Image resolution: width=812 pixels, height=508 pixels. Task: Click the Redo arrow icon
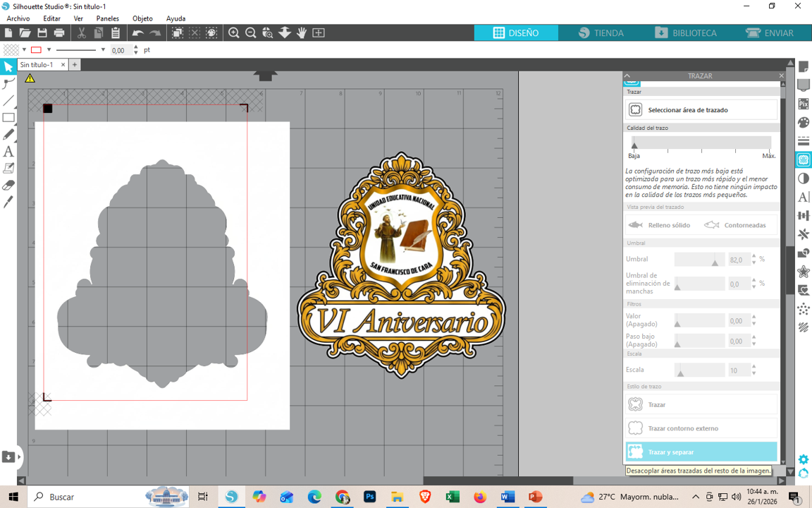155,32
